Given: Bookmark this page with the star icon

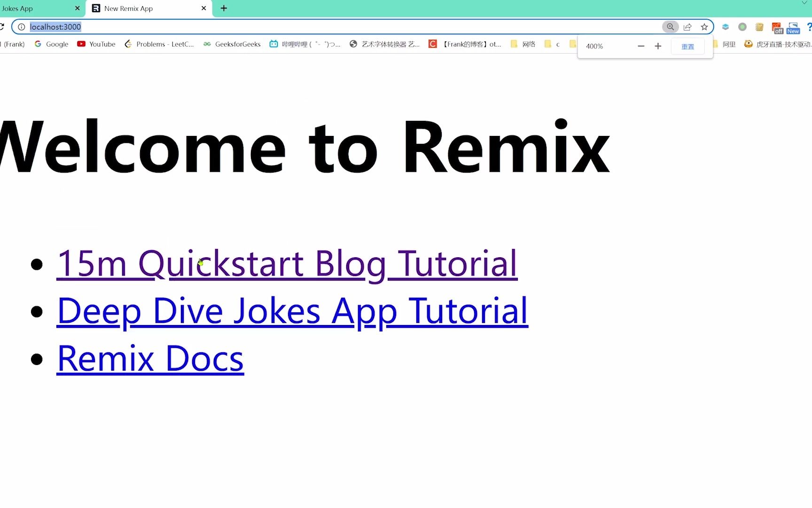Looking at the screenshot, I should pyautogui.click(x=704, y=27).
